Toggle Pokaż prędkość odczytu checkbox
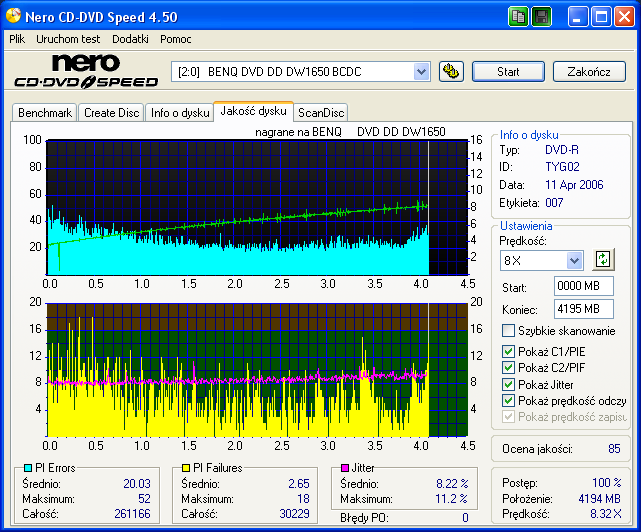Image resolution: width=641 pixels, height=532 pixels. pyautogui.click(x=508, y=401)
